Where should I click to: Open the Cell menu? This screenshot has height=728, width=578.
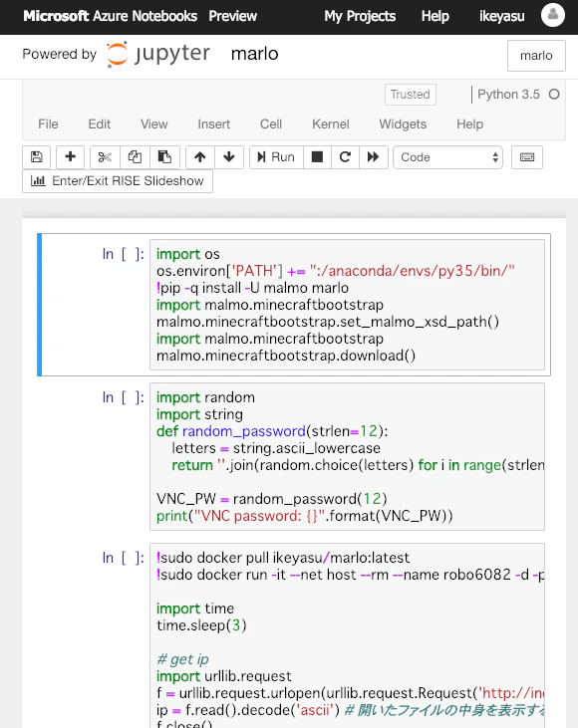click(x=271, y=123)
